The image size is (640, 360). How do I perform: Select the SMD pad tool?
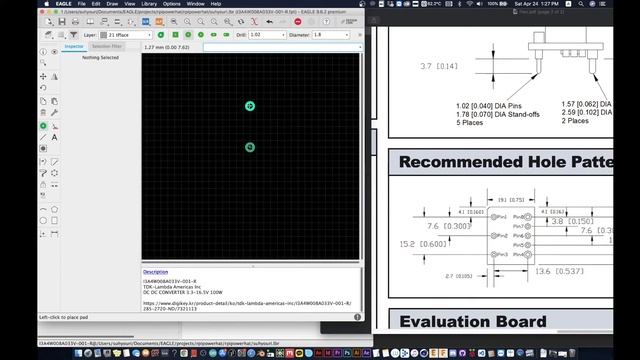(x=54, y=126)
